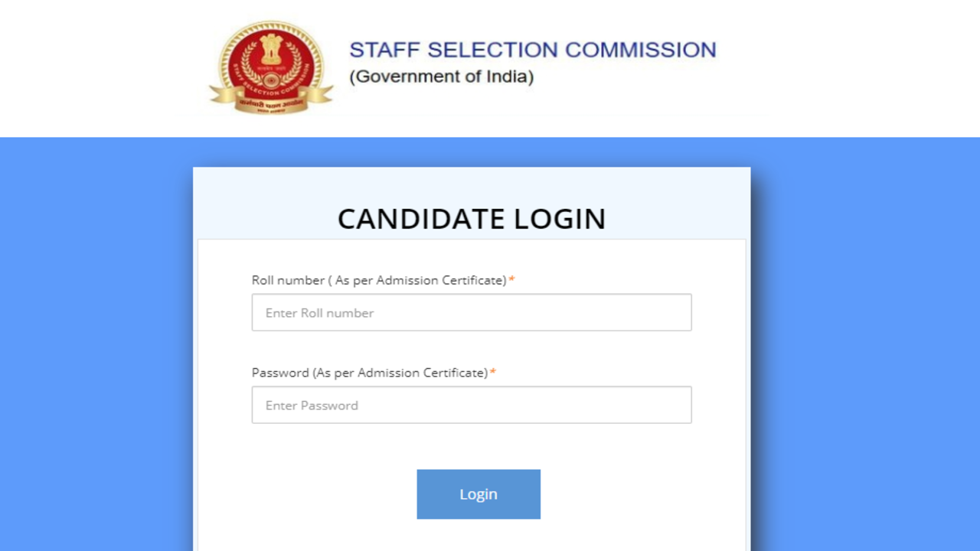Image resolution: width=980 pixels, height=551 pixels.
Task: Click the Roll number field label
Action: (x=378, y=280)
